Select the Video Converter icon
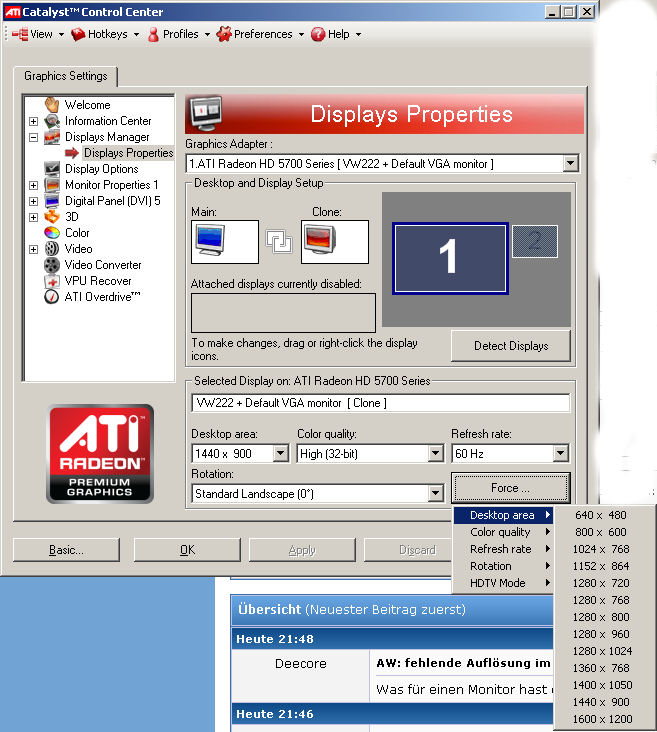Image resolution: width=657 pixels, height=732 pixels. pos(52,265)
